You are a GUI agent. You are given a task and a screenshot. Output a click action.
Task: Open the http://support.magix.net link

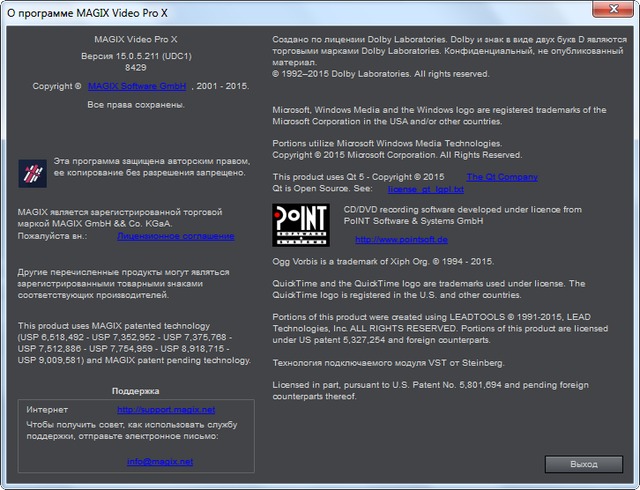166,410
